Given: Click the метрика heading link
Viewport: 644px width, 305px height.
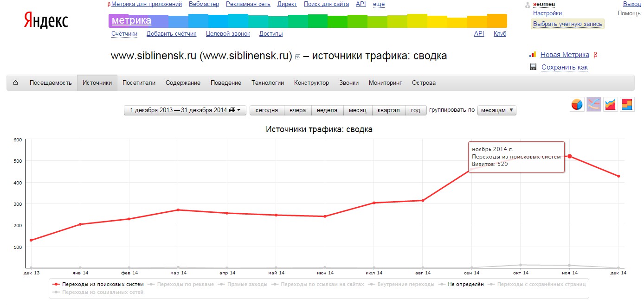Looking at the screenshot, I should click(x=131, y=20).
